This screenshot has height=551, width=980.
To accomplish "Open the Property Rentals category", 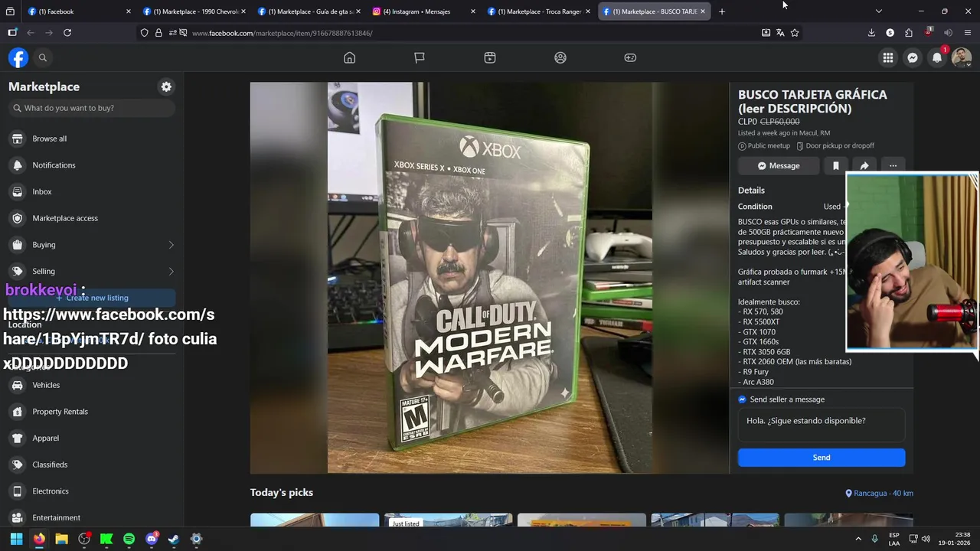I will [92, 412].
